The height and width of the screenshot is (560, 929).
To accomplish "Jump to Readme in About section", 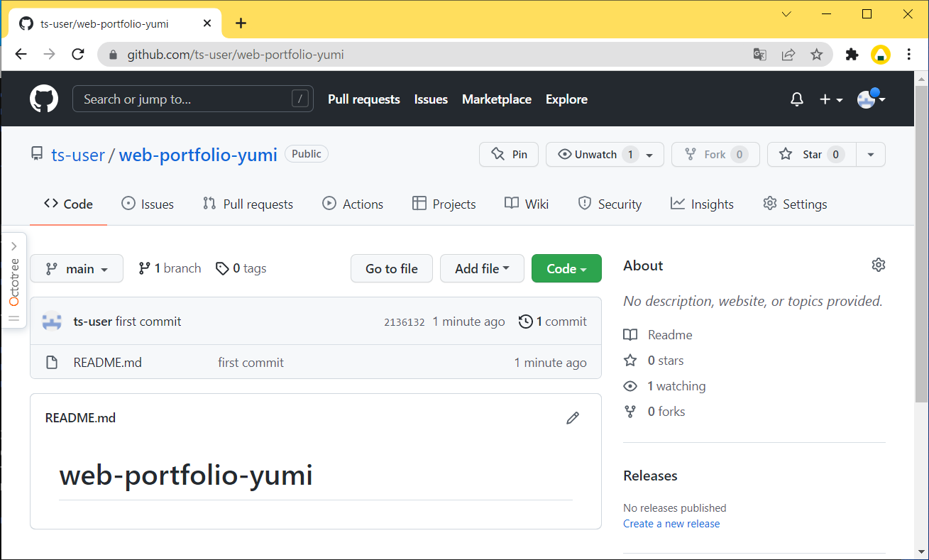I will coord(658,335).
